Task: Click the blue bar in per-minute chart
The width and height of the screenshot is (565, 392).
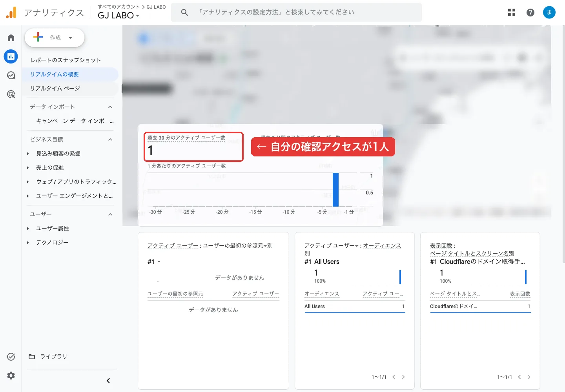Action: 335,190
